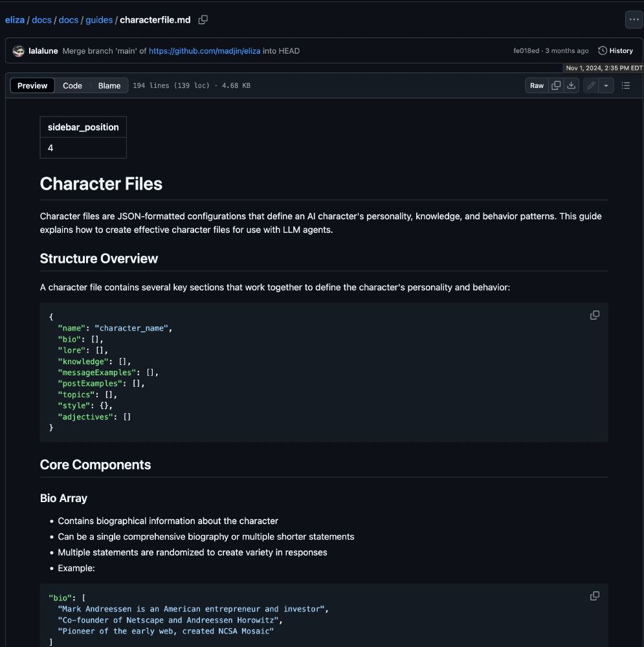This screenshot has width=644, height=647.
Task: Copy raw file contents icon
Action: (x=556, y=85)
